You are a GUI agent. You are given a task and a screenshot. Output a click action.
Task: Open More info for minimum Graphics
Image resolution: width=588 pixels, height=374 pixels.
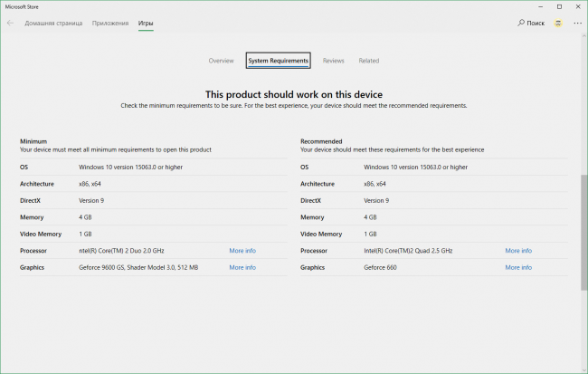click(242, 267)
